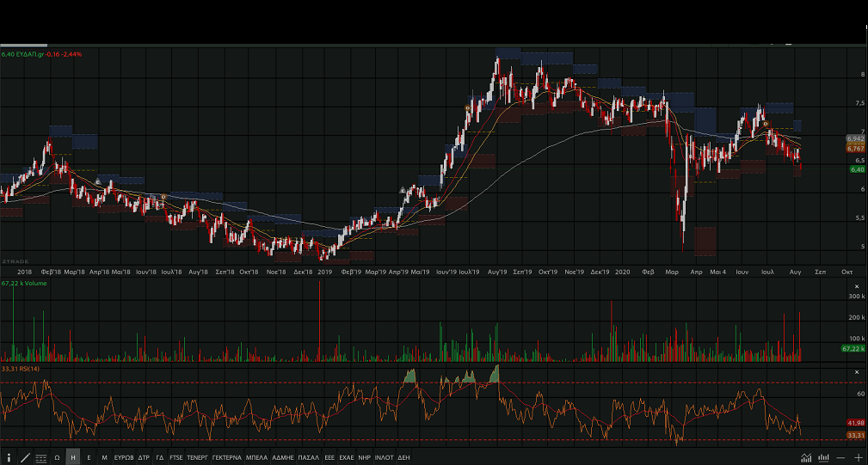Load the ΔΕΗ symbol chart
The height and width of the screenshot is (465, 868).
pyautogui.click(x=403, y=458)
